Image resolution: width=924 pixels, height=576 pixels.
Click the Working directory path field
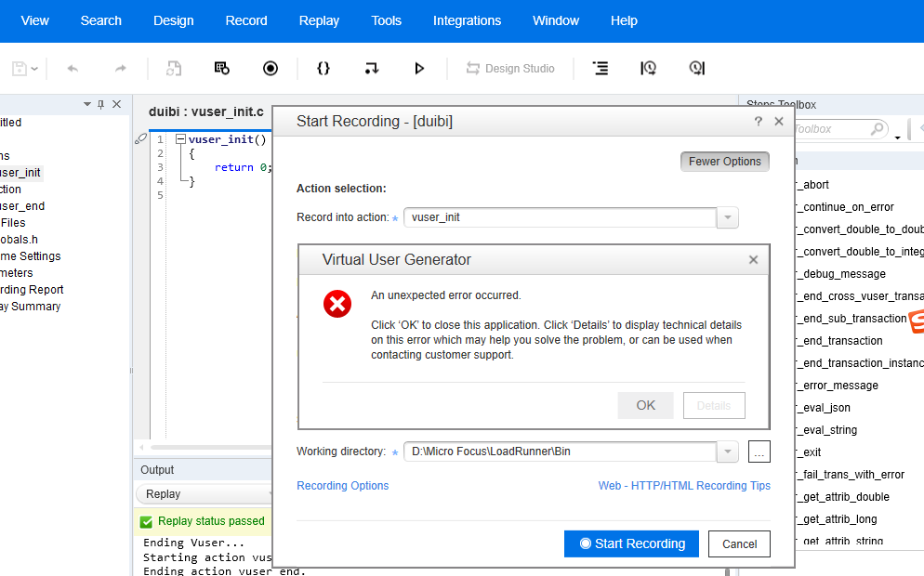tap(560, 452)
